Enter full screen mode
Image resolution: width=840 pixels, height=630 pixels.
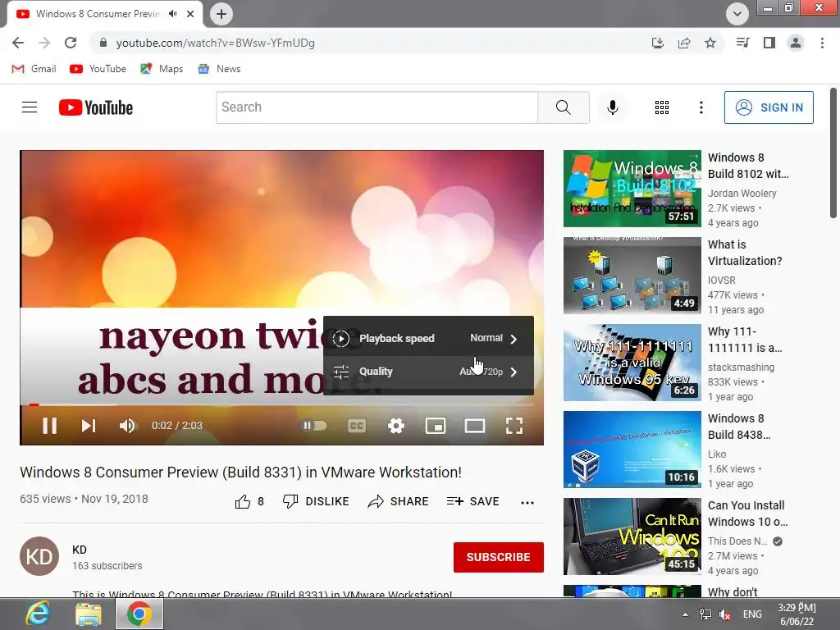(x=514, y=426)
